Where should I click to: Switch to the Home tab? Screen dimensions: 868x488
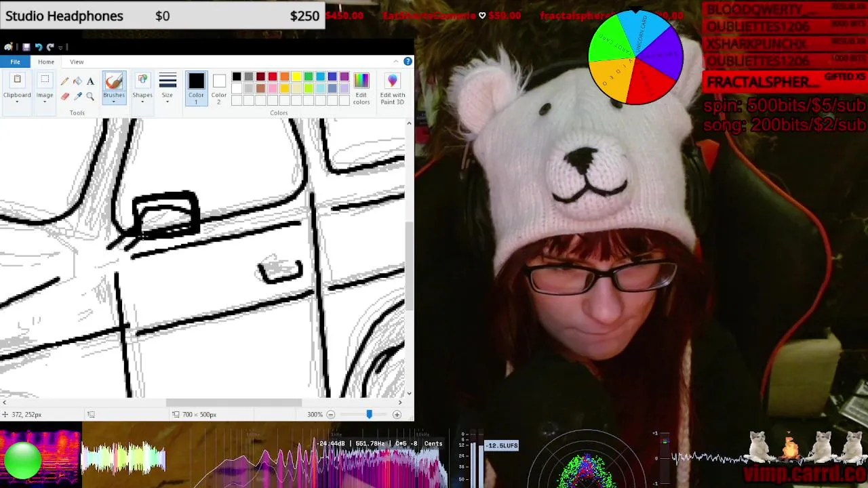click(x=46, y=62)
